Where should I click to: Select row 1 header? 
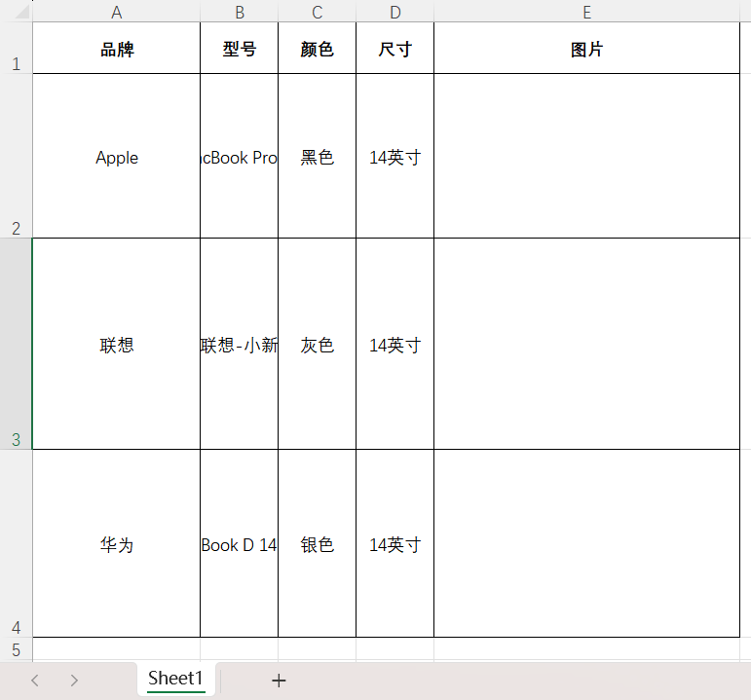[x=16, y=48]
